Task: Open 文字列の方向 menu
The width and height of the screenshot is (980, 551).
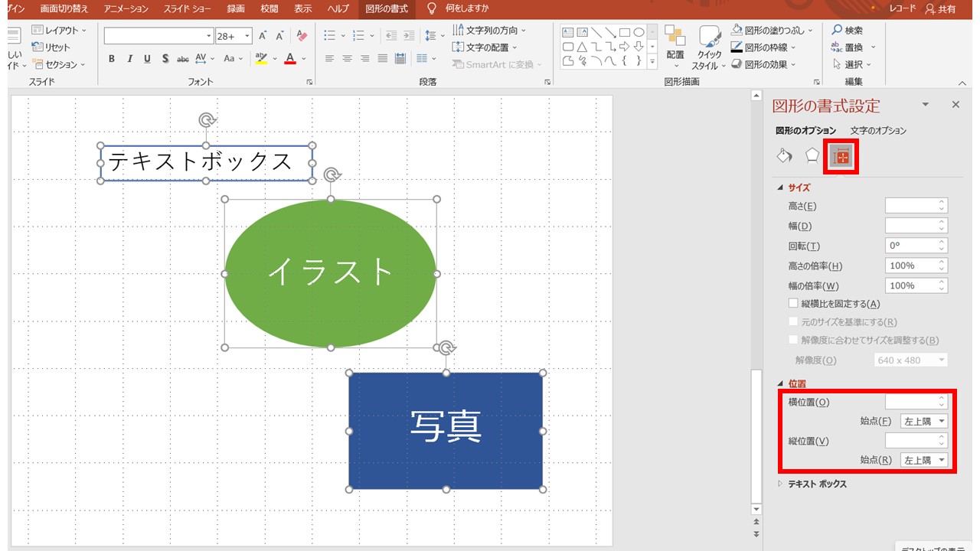Action: [490, 30]
